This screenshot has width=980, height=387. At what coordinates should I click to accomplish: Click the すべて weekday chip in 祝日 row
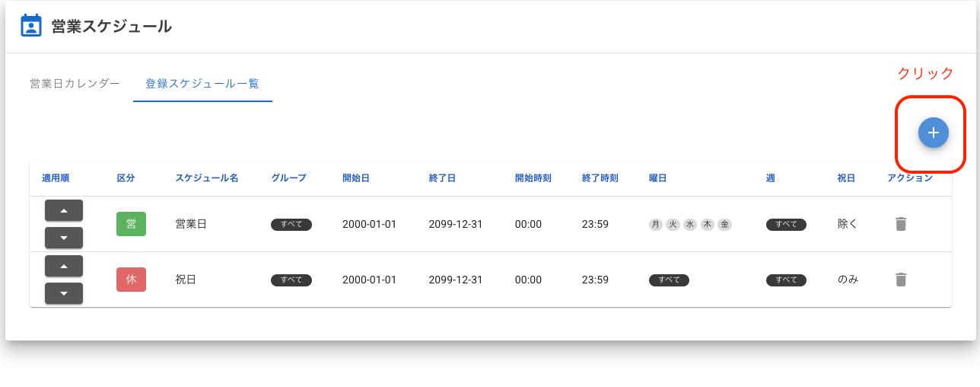669,280
